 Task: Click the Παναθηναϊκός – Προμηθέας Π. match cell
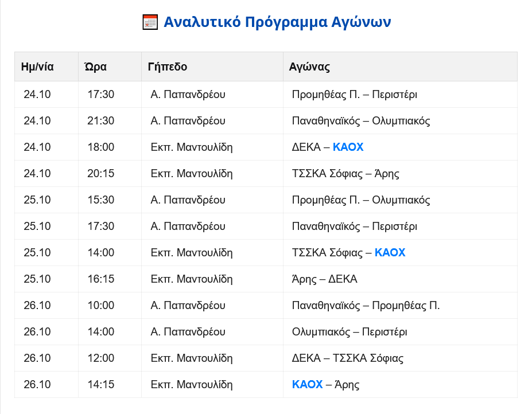pyautogui.click(x=366, y=306)
